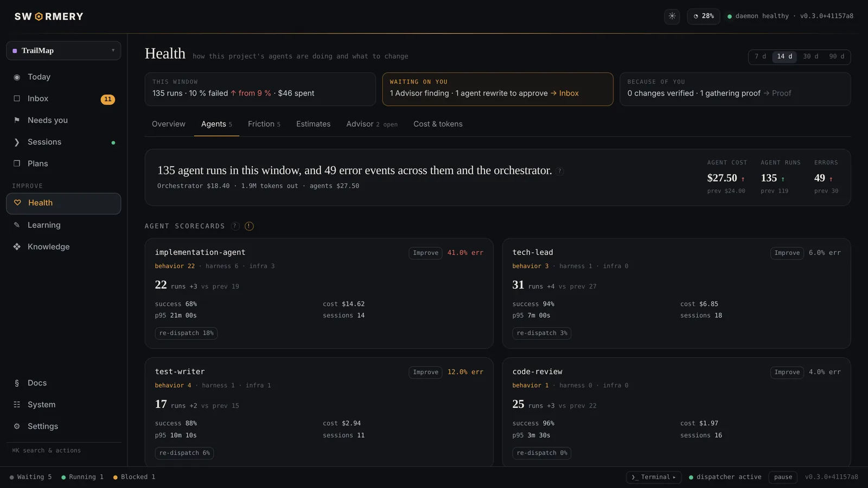Click Improve on test-writer card
868x488 pixels.
425,373
